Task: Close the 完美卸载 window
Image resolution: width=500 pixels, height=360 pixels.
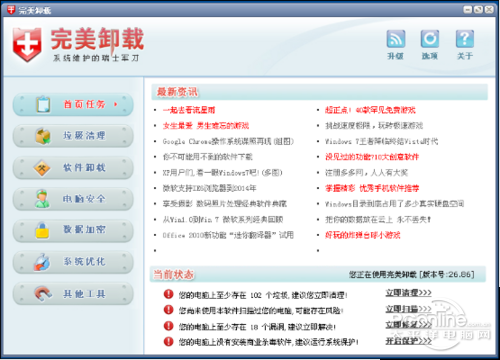Action: click(489, 9)
